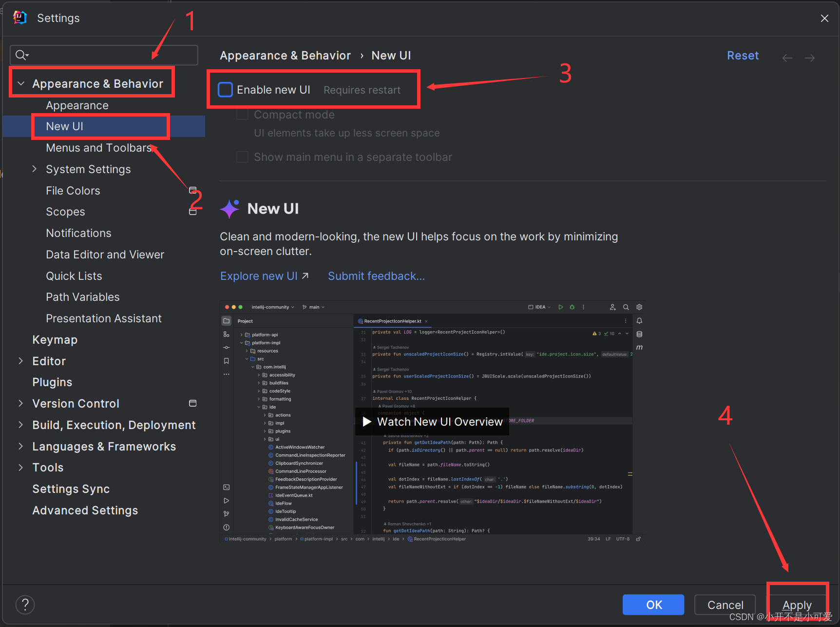This screenshot has width=840, height=627.
Task: Click project-level icon beside Scopes
Action: pos(193,212)
